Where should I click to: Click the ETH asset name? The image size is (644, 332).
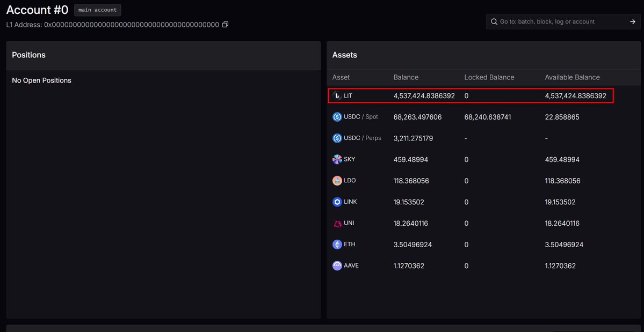click(350, 244)
